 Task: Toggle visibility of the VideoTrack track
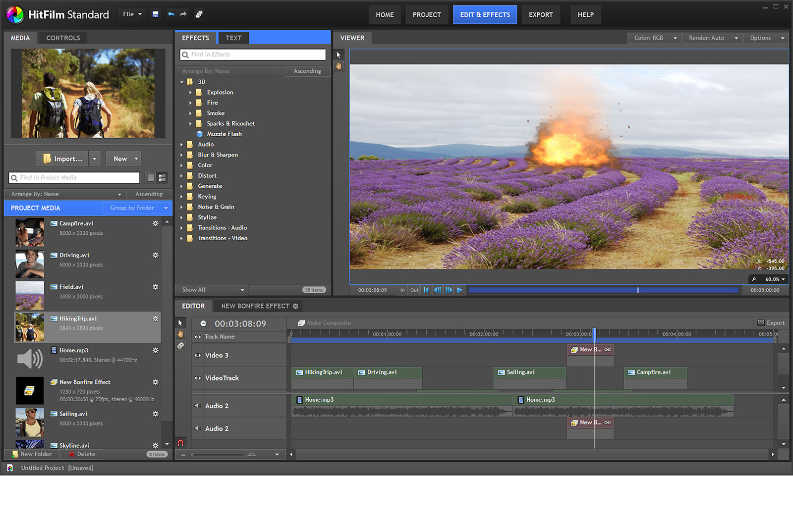198,378
